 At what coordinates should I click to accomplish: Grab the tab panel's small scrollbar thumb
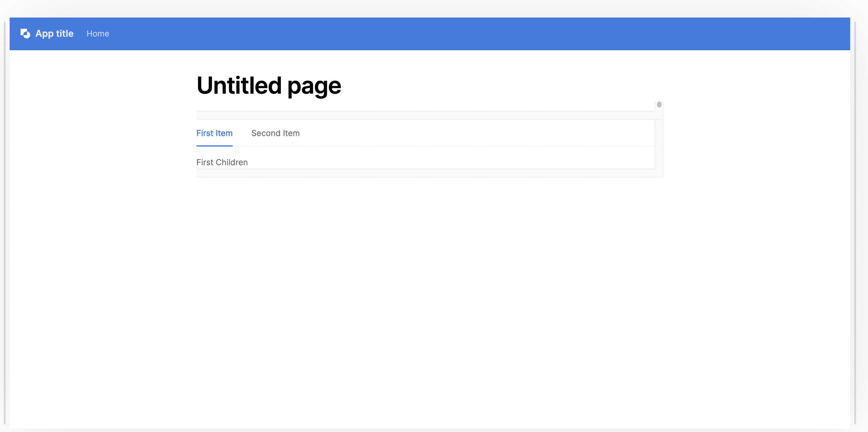[x=659, y=104]
